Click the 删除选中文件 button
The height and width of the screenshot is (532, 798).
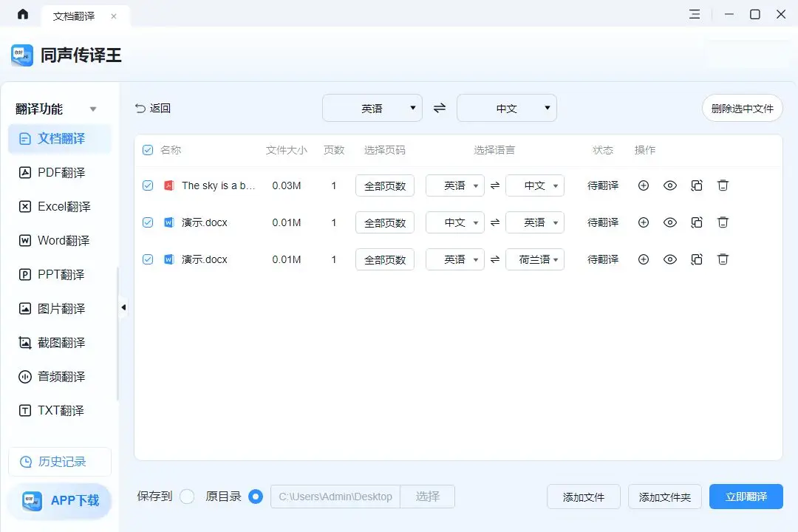[x=742, y=108]
